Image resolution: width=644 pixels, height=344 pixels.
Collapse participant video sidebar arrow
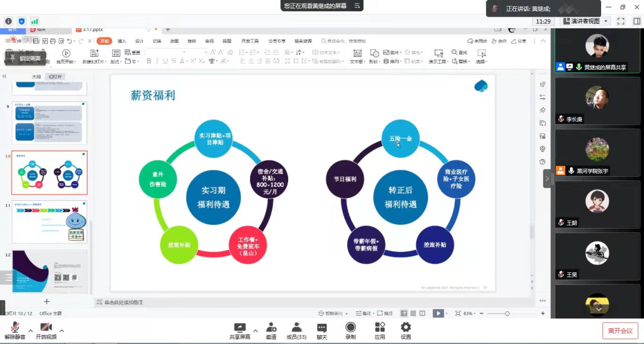pos(547,178)
